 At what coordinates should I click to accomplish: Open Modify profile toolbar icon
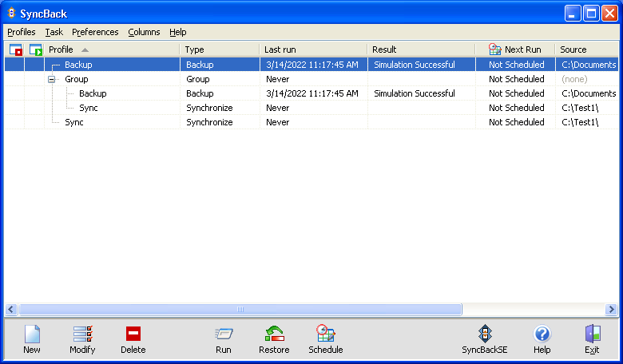click(82, 334)
